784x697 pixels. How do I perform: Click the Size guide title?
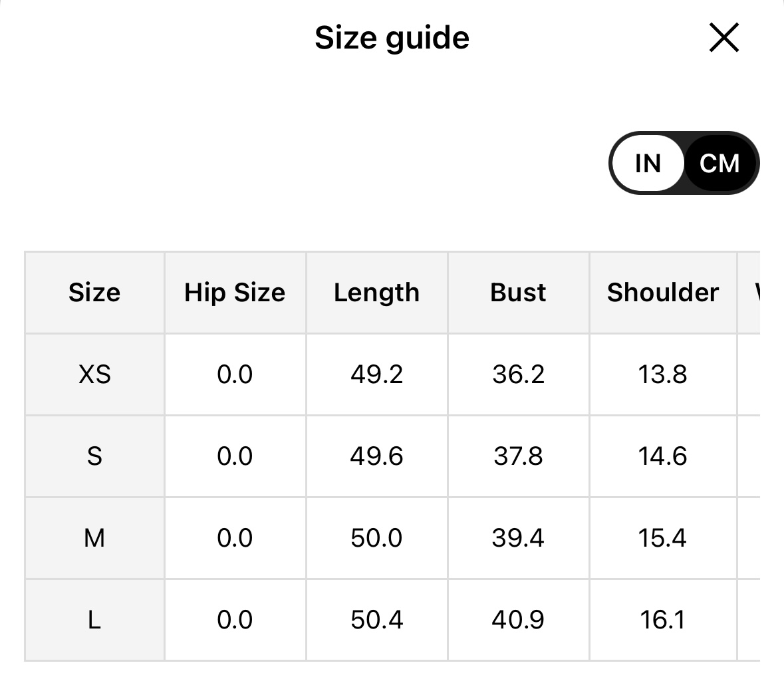tap(392, 38)
